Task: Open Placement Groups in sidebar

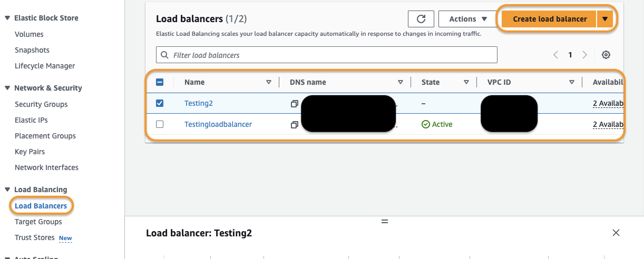Action: 45,136
